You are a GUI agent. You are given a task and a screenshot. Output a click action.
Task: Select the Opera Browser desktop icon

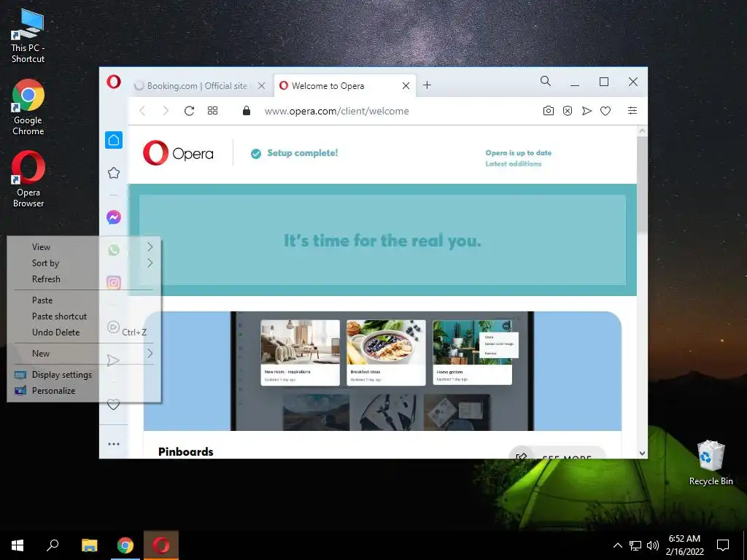point(28,179)
